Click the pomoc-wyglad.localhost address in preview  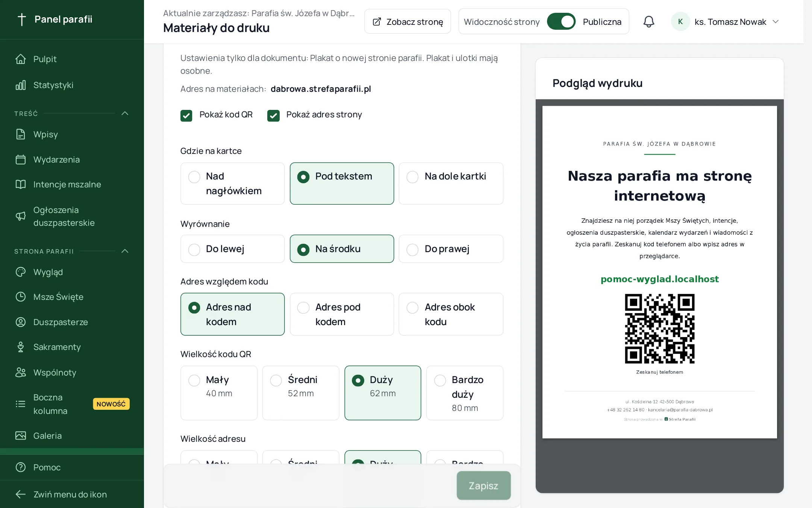tap(660, 279)
